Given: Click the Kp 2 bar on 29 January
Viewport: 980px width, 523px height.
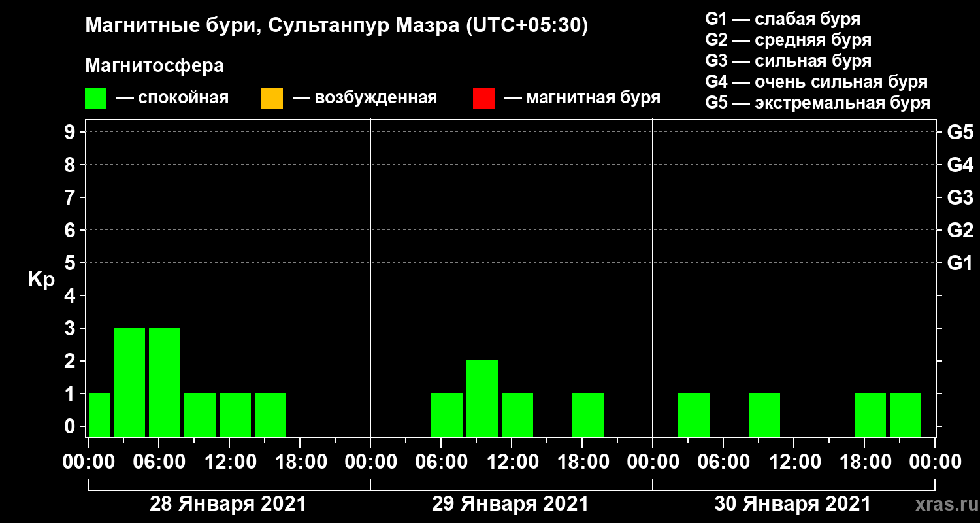Looking at the screenshot, I should [482, 398].
